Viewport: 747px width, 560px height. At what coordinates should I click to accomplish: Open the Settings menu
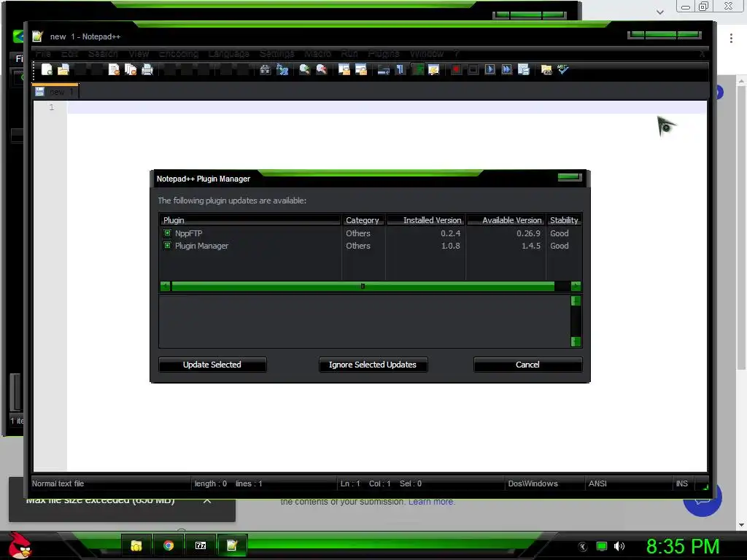(276, 53)
